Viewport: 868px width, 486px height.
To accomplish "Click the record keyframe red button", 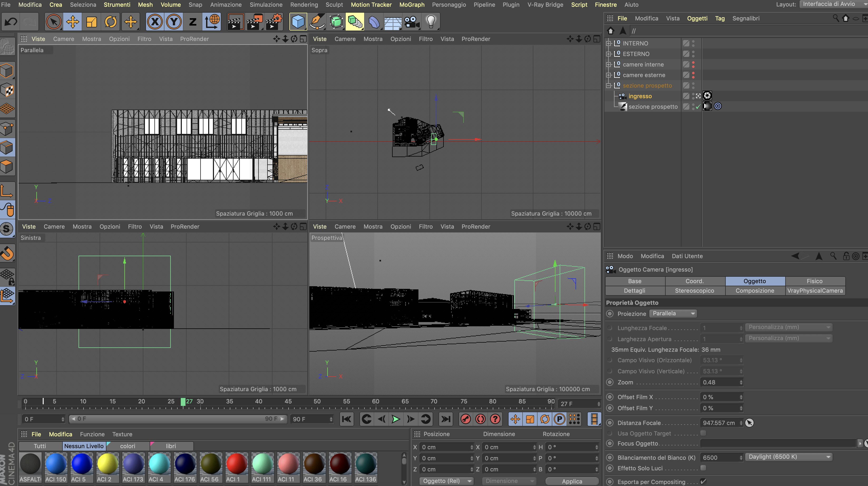I will pyautogui.click(x=466, y=419).
